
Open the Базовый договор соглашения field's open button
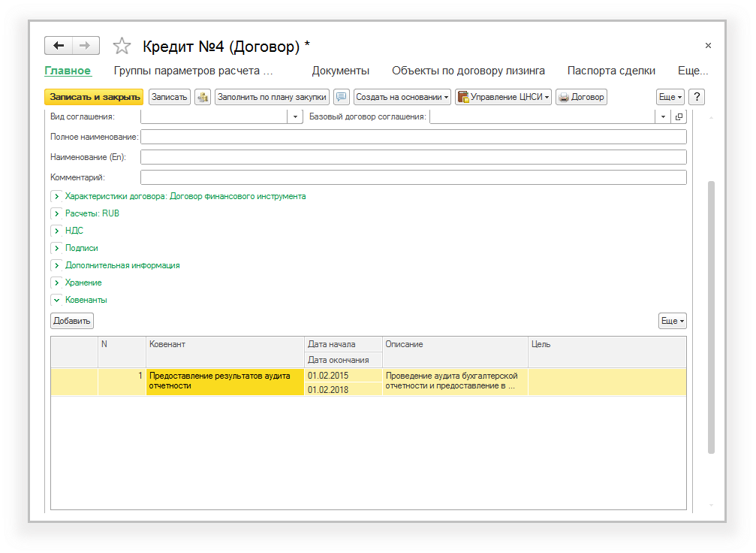(x=679, y=116)
